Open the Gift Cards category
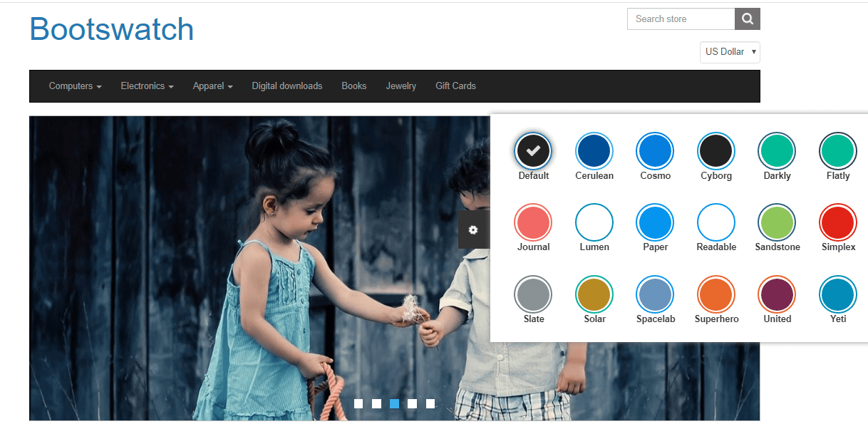The image size is (868, 439). (455, 86)
